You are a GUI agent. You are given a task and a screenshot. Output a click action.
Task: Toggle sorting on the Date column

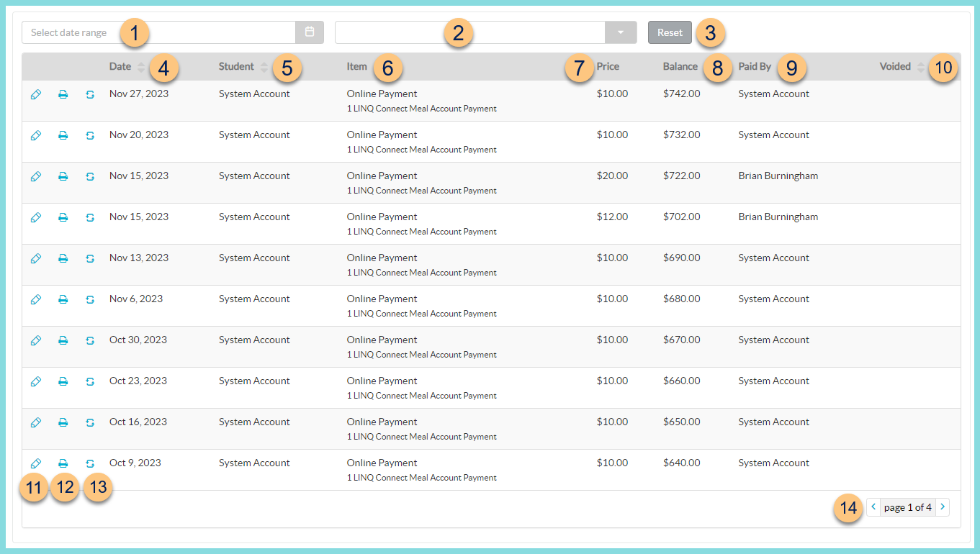(x=142, y=65)
